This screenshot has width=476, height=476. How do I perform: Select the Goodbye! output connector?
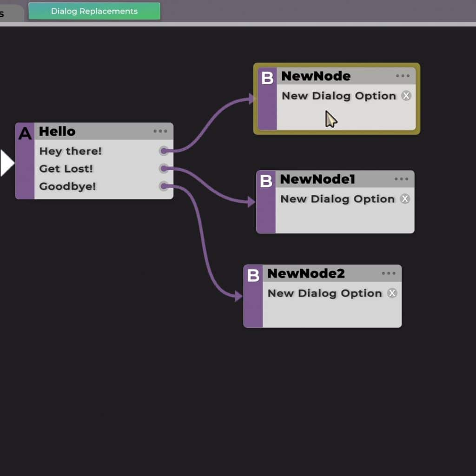164,186
